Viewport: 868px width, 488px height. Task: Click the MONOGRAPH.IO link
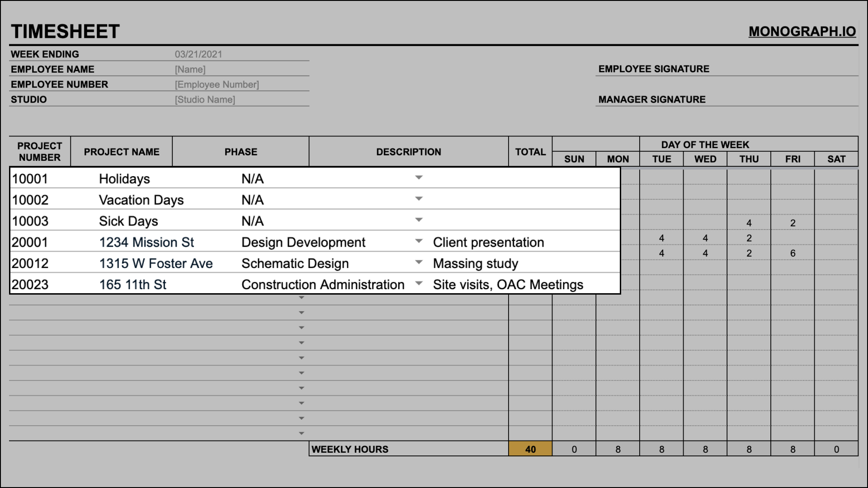pyautogui.click(x=801, y=31)
